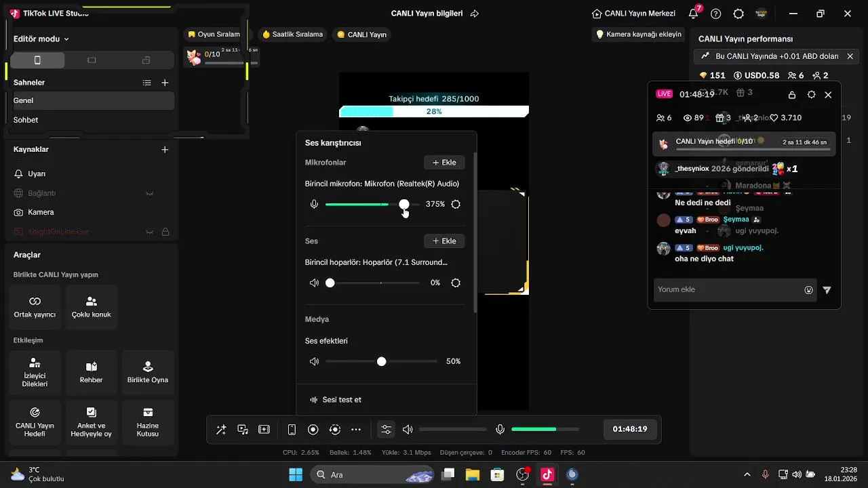Image resolution: width=868 pixels, height=488 pixels.
Task: Open Rehber tool
Action: click(92, 373)
